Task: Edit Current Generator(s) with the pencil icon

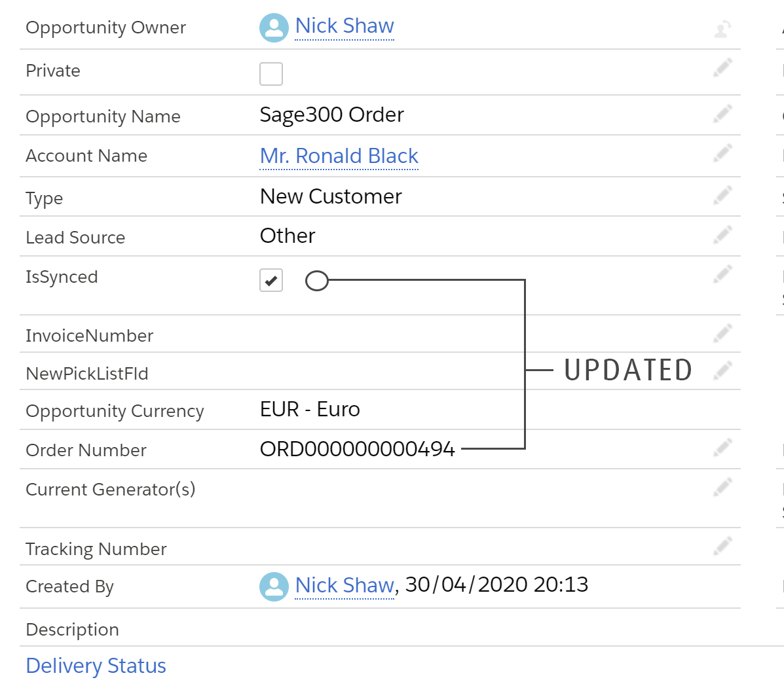Action: click(722, 487)
